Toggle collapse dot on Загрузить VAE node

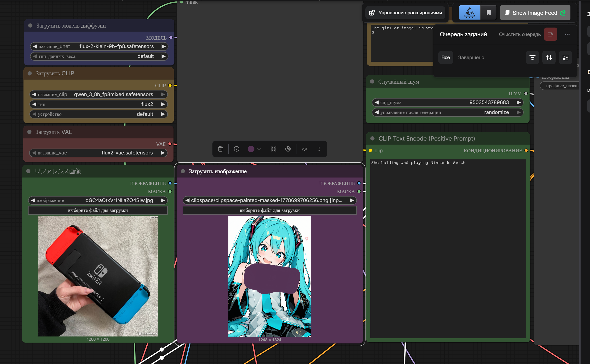coord(30,132)
